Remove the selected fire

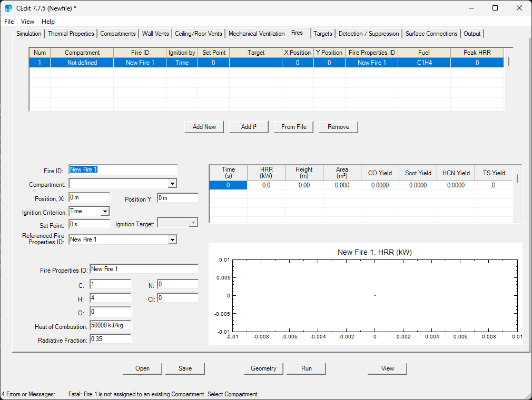tap(338, 127)
